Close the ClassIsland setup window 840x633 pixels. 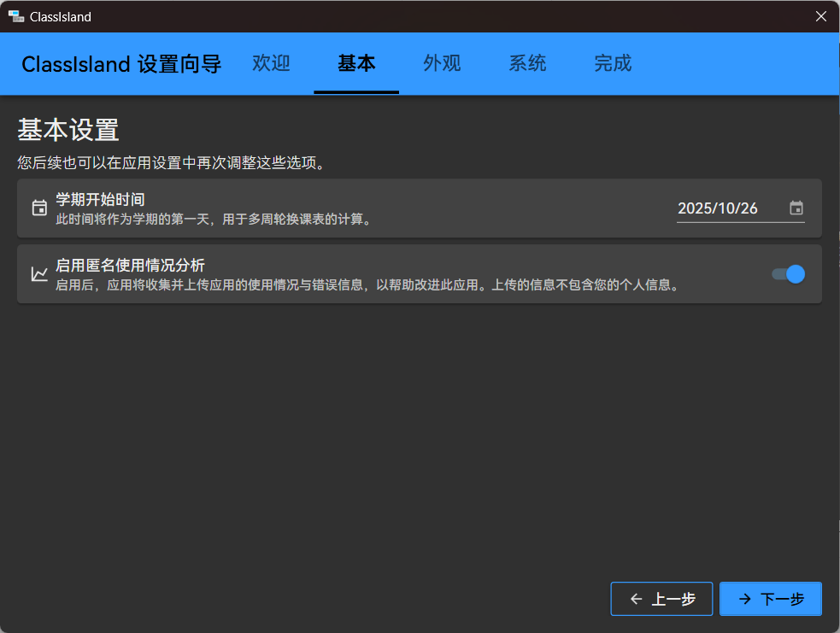[820, 16]
